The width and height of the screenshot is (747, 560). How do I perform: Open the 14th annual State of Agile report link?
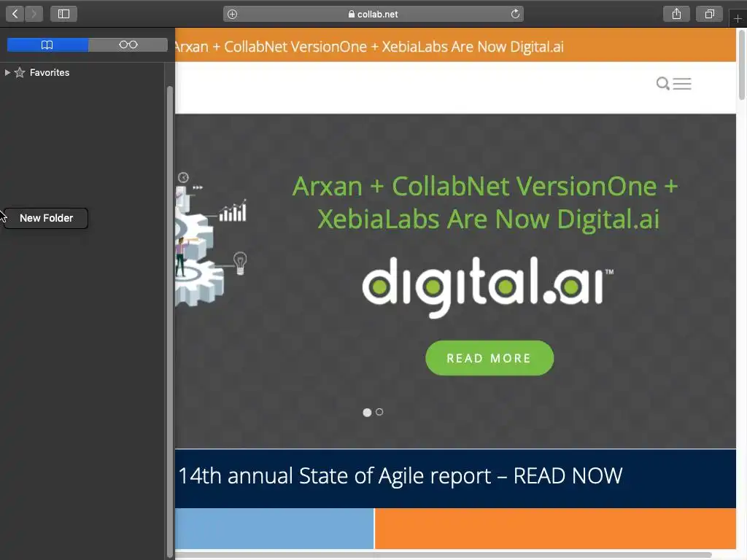click(x=400, y=475)
